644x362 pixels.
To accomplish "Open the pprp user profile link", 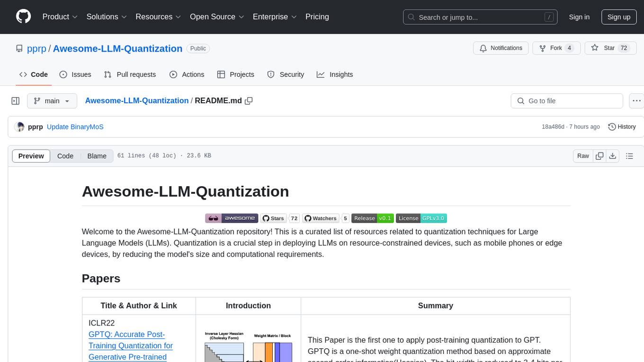I will (x=37, y=48).
